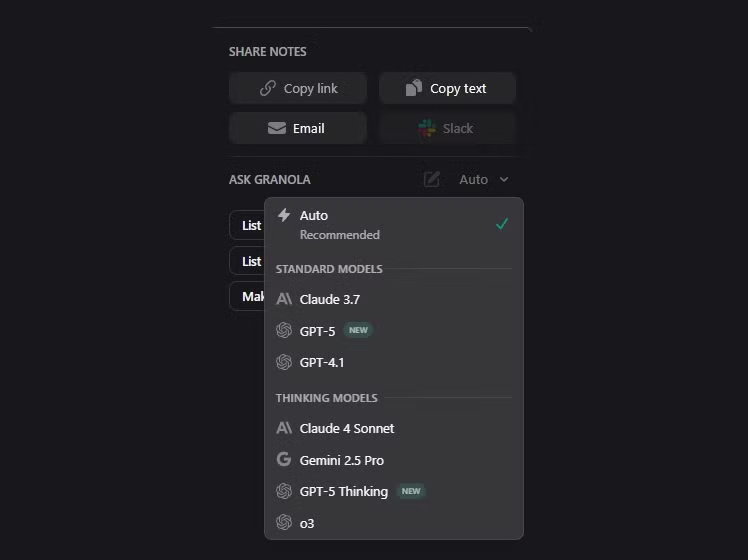Click the OpenAI logo beside o3
This screenshot has width=748, height=560.
coord(284,522)
